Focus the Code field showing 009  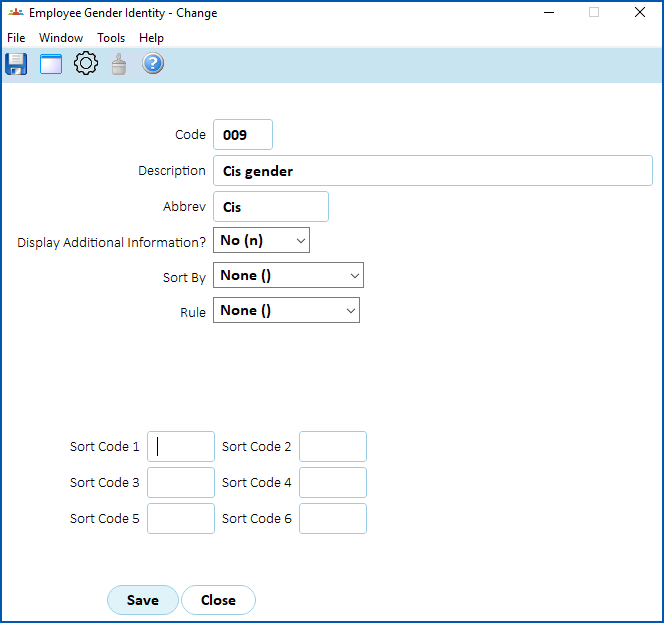tap(243, 135)
